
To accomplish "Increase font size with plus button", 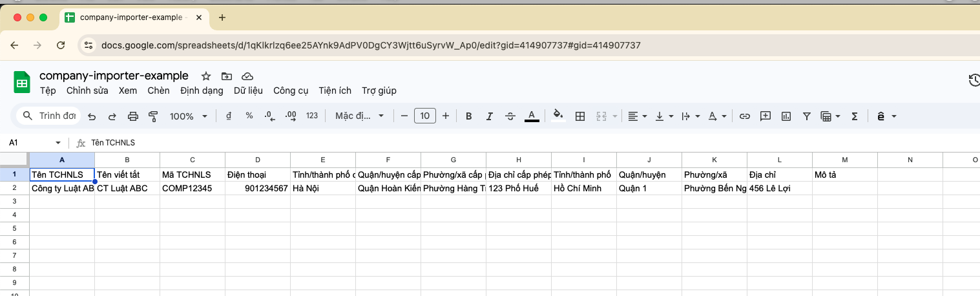I will coord(446,116).
